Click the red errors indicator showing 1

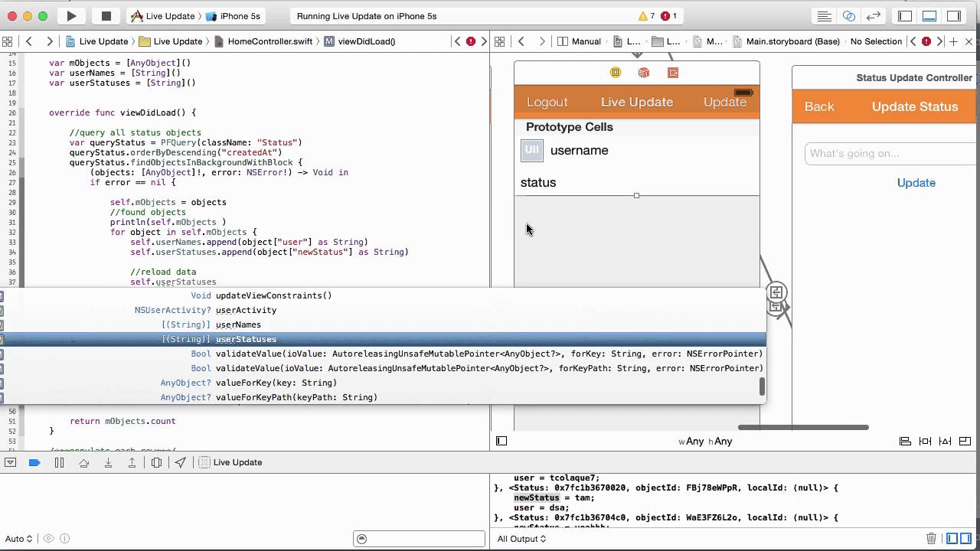coord(668,15)
